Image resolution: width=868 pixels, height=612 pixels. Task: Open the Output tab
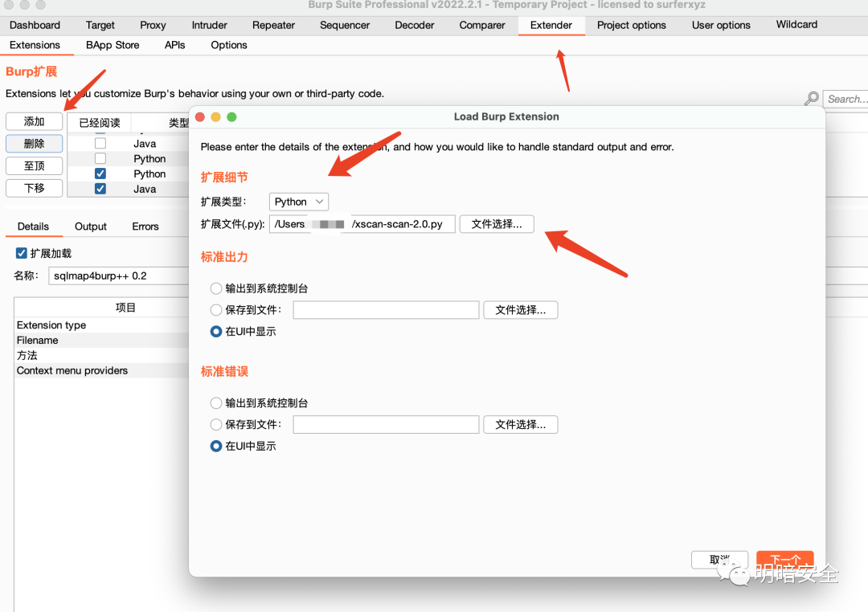tap(90, 226)
